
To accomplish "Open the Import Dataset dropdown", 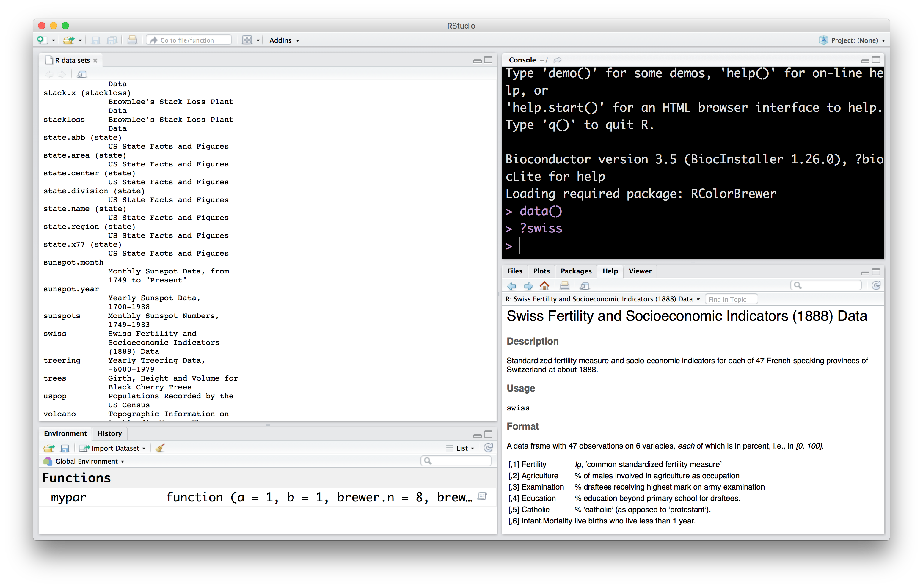I will [112, 449].
